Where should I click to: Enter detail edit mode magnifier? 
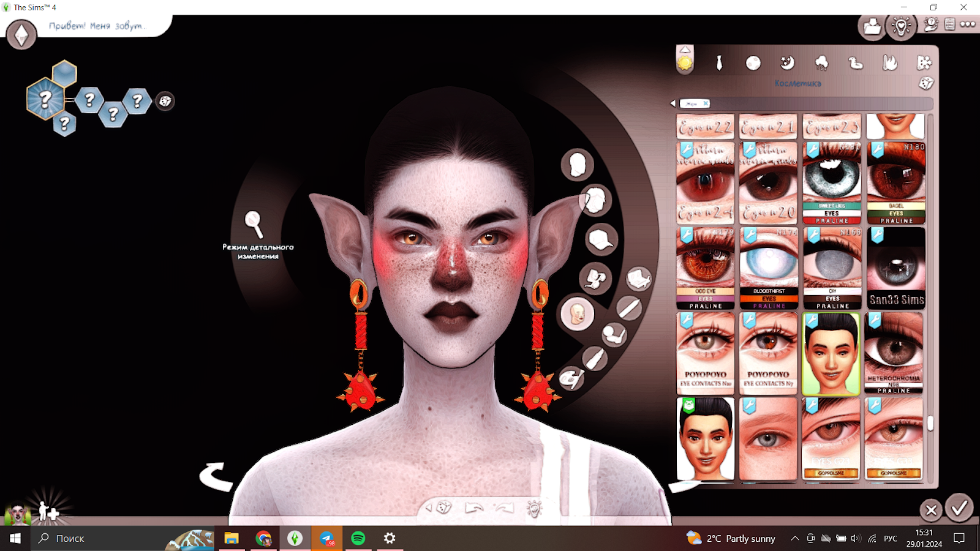(x=254, y=224)
